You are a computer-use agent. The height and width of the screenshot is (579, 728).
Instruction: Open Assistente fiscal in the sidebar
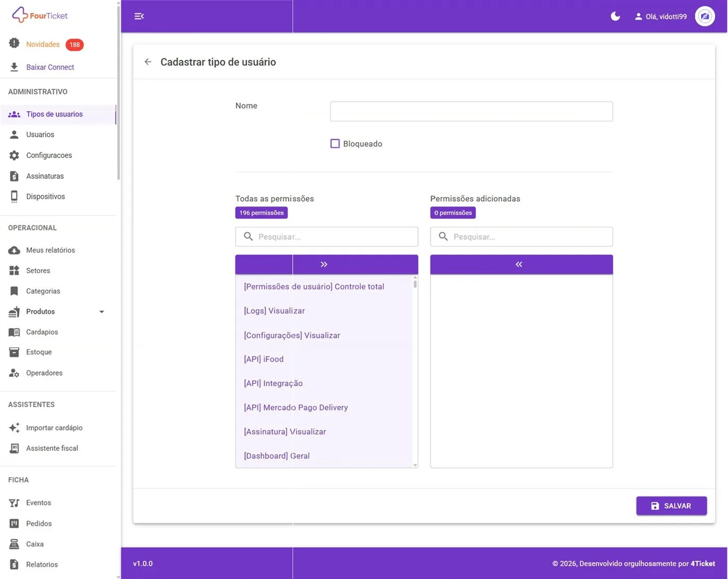[x=58, y=448]
